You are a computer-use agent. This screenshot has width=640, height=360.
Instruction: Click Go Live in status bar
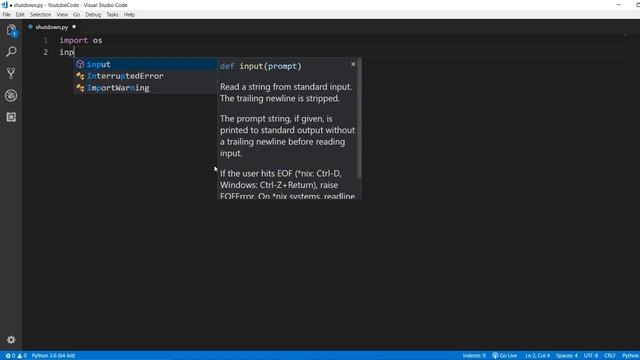[504, 356]
